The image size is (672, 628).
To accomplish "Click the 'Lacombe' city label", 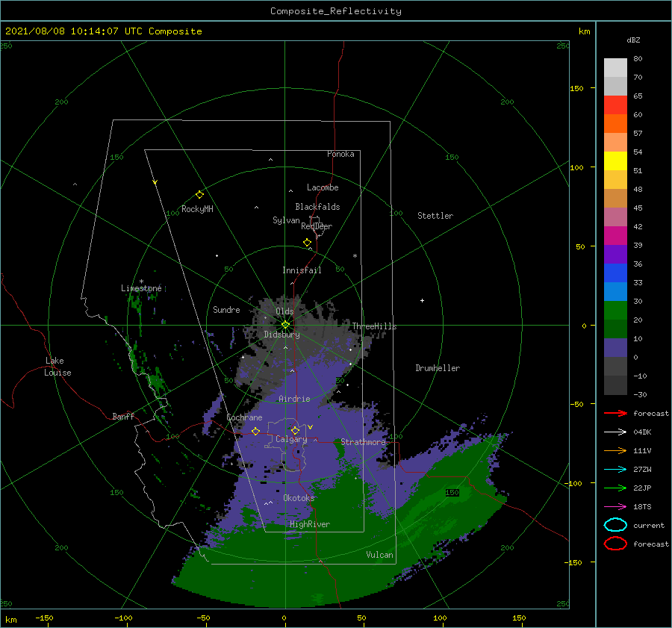I will click(323, 187).
